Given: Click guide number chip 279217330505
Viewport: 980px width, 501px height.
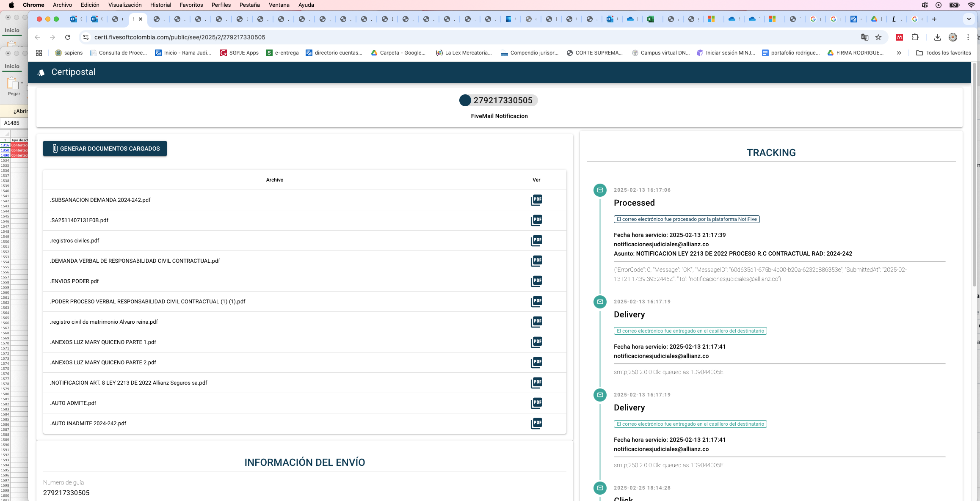Looking at the screenshot, I should click(499, 100).
